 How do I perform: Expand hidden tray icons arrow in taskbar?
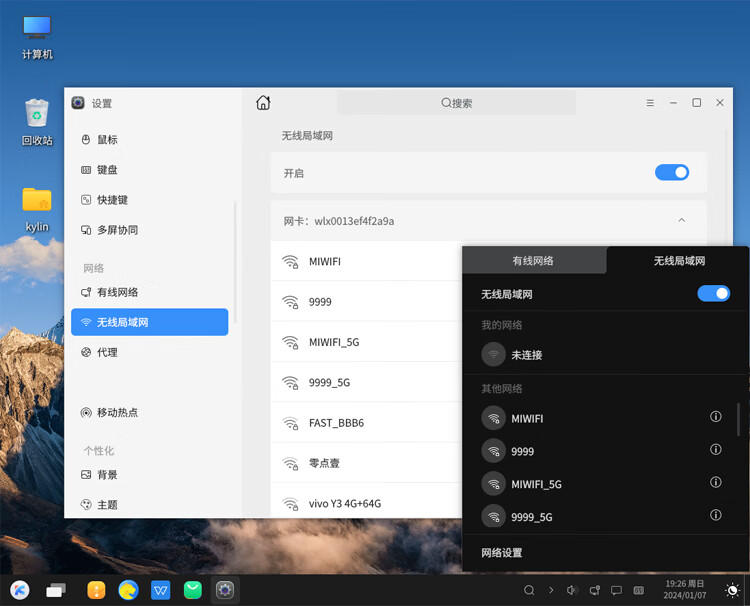[x=551, y=590]
